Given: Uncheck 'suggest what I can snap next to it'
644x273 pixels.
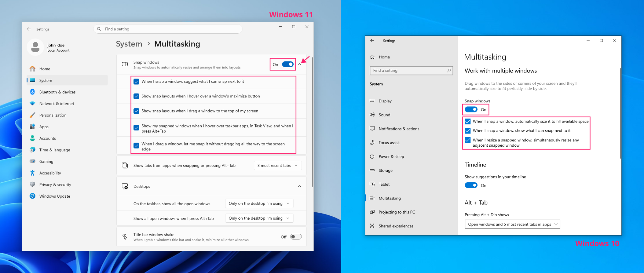Looking at the screenshot, I should 136,82.
